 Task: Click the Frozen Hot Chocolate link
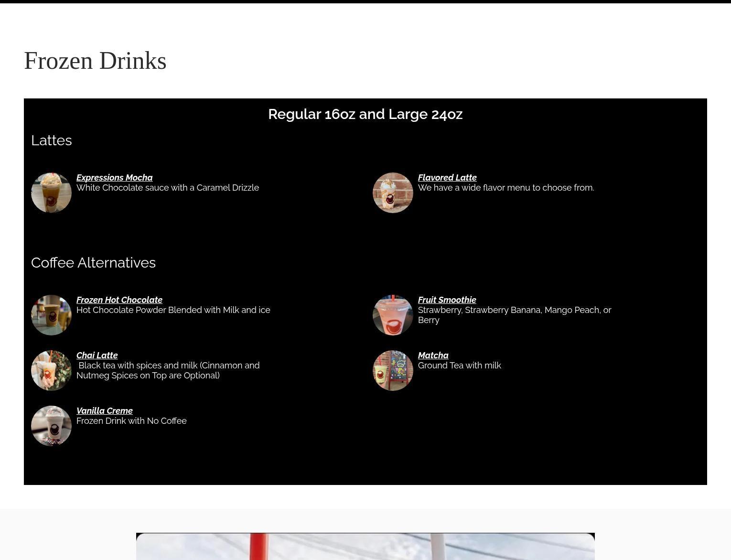pos(119,300)
